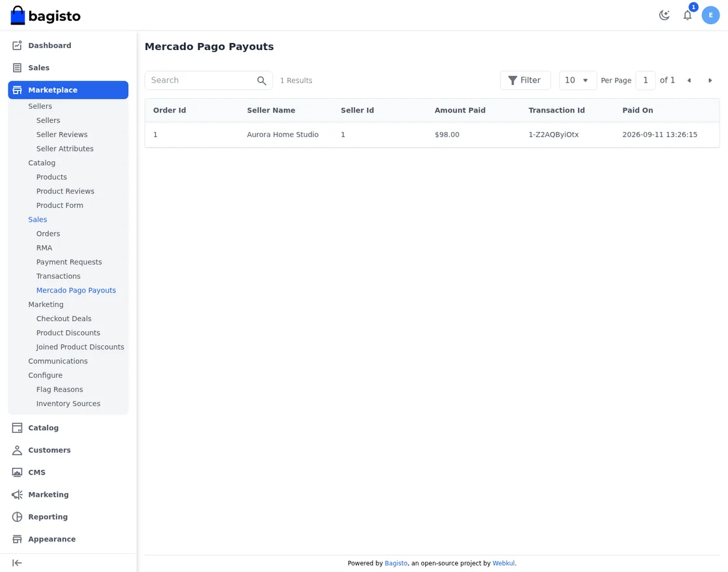Open Marketplace Catalog group
The height and width of the screenshot is (572, 728).
tap(42, 163)
